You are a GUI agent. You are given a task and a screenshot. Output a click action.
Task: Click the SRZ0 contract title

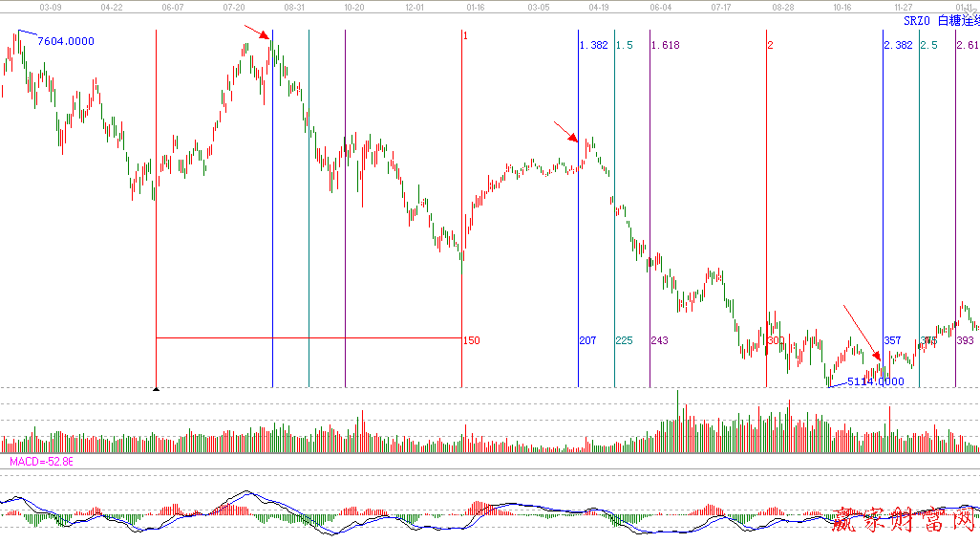tap(917, 21)
